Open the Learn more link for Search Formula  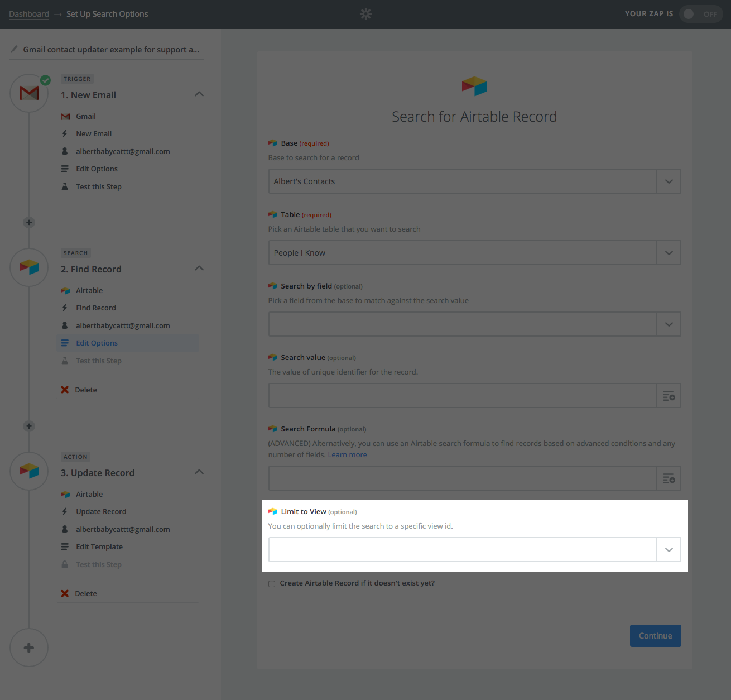tap(347, 454)
